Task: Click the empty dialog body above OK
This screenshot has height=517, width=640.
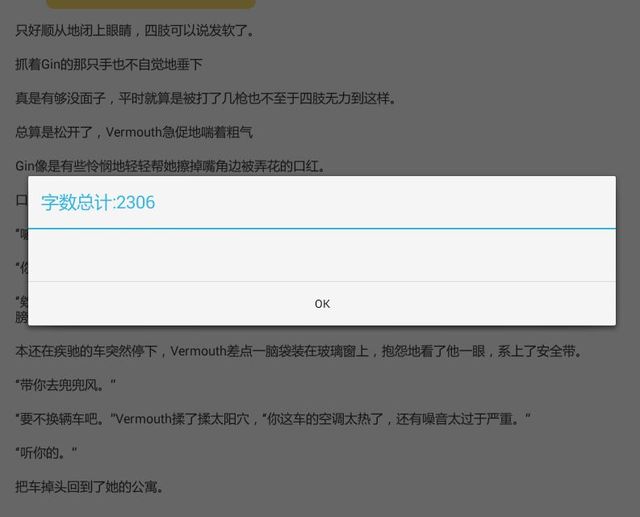Action: click(x=321, y=255)
